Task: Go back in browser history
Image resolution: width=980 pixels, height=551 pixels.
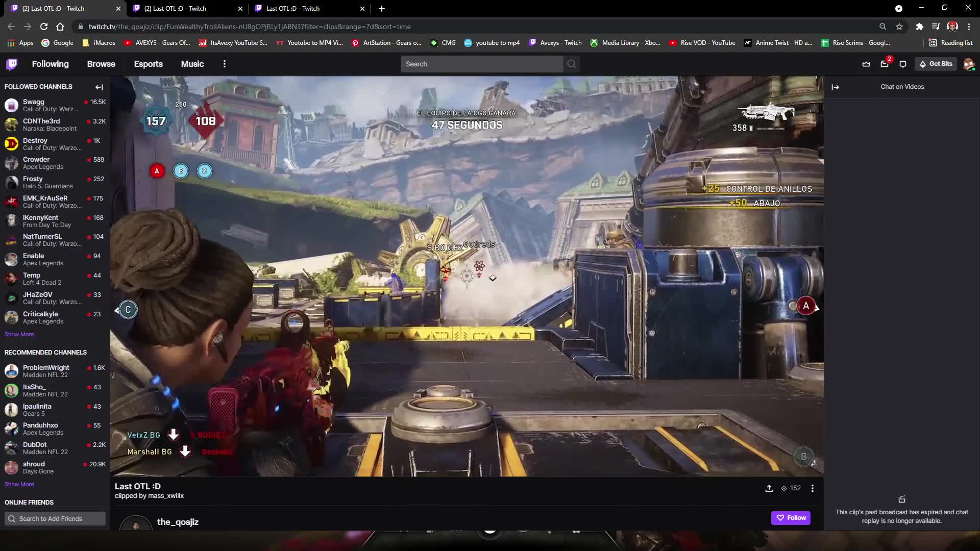Action: (x=11, y=27)
